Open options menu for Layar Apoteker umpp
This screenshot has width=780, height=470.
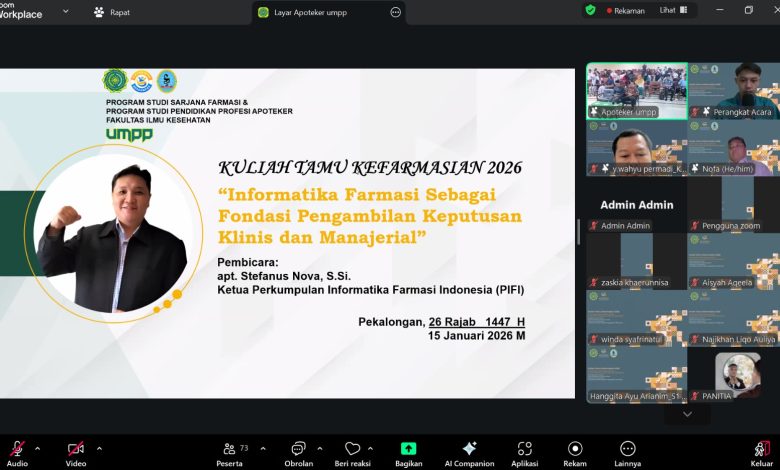(395, 12)
